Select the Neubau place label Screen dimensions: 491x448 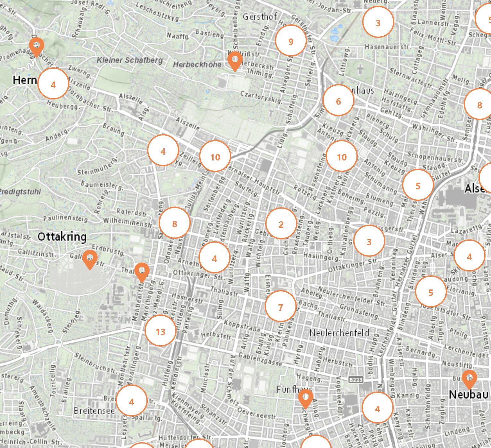pos(469,395)
